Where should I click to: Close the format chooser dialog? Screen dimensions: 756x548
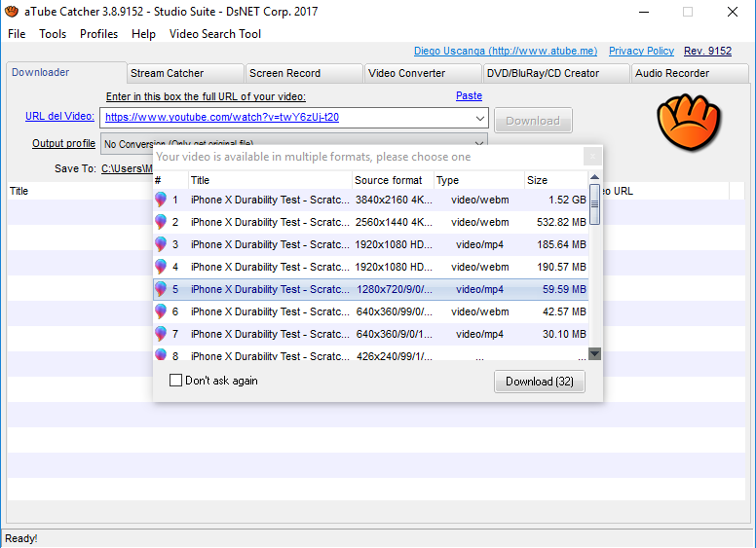tap(592, 157)
